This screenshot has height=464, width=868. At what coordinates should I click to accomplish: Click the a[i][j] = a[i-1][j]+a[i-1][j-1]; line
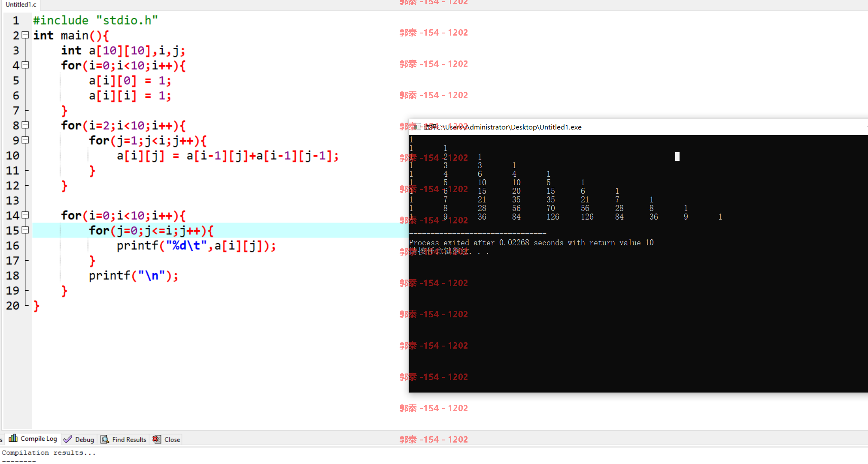coord(228,155)
